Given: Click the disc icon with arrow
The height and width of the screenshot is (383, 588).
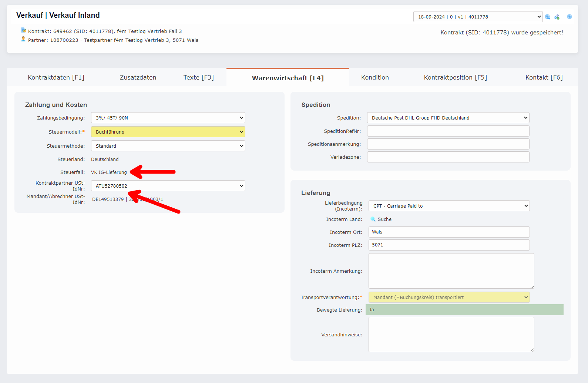Looking at the screenshot, I should click(548, 17).
